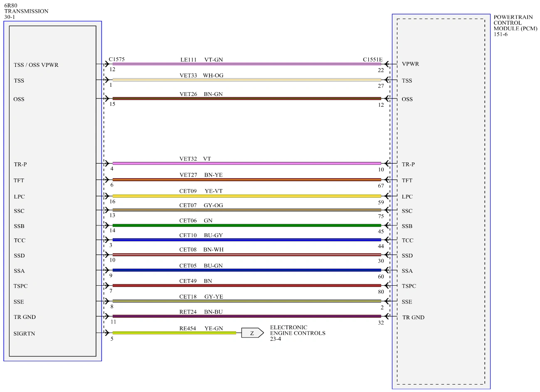Select the VET32 VT wire label
The height and width of the screenshot is (392, 540).
pos(195,159)
